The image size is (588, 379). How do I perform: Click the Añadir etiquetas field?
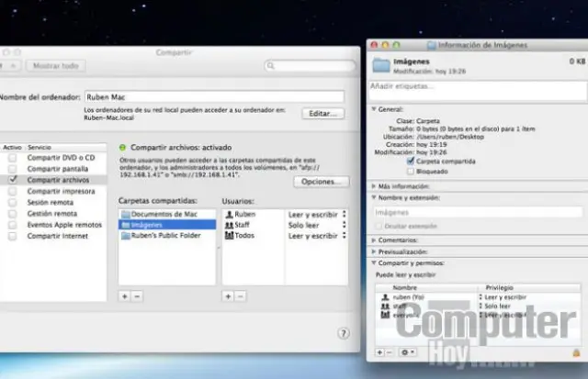click(474, 86)
